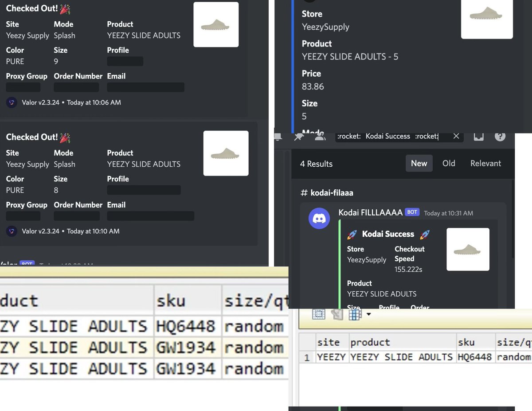Open the pinned messages pin icon
Image resolution: width=532 pixels, height=411 pixels.
coord(298,137)
